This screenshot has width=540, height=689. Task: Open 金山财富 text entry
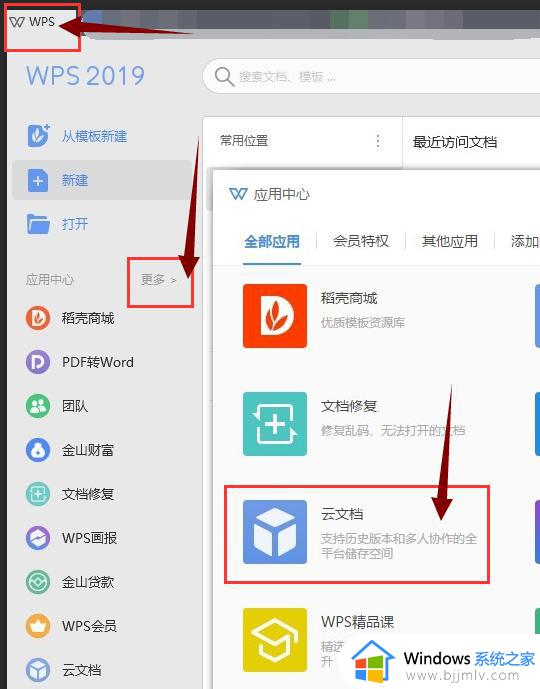point(88,450)
